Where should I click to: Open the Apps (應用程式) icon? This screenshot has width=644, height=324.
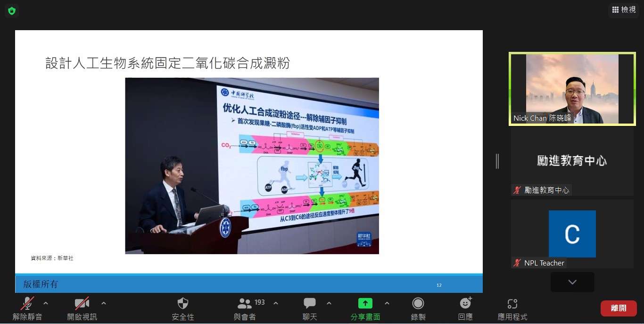512,303
